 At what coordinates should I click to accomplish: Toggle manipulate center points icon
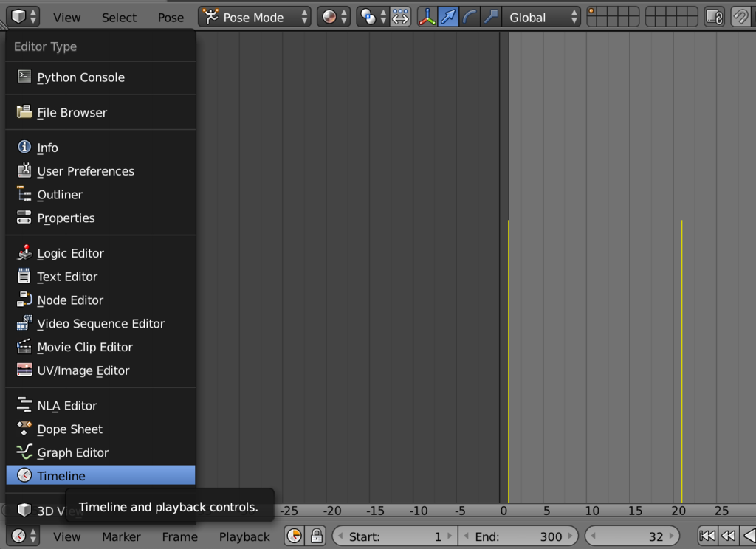400,17
